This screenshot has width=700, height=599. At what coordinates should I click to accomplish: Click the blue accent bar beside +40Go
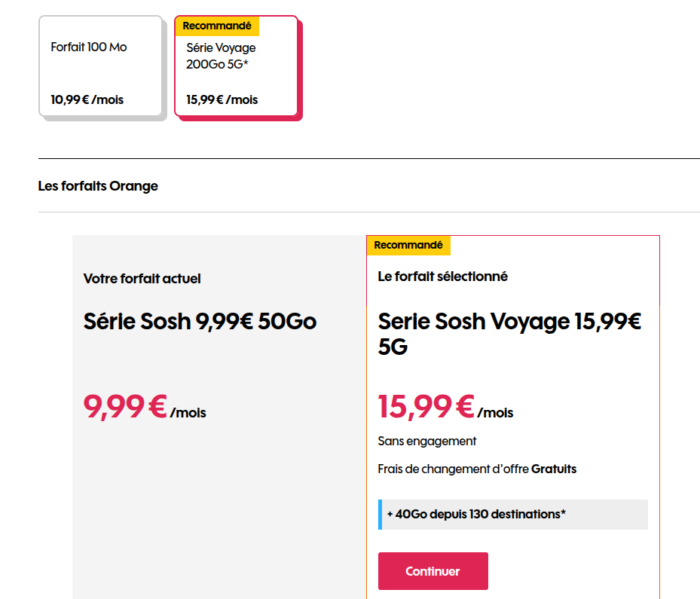tap(380, 515)
